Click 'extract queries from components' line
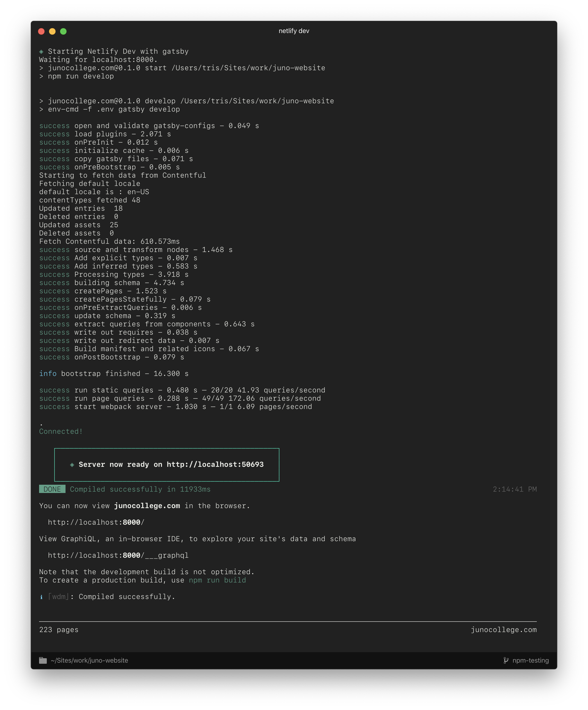This screenshot has width=588, height=710. [147, 324]
